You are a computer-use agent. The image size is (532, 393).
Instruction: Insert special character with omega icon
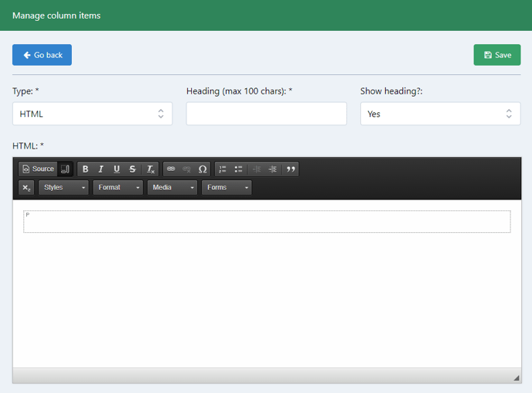(x=203, y=169)
